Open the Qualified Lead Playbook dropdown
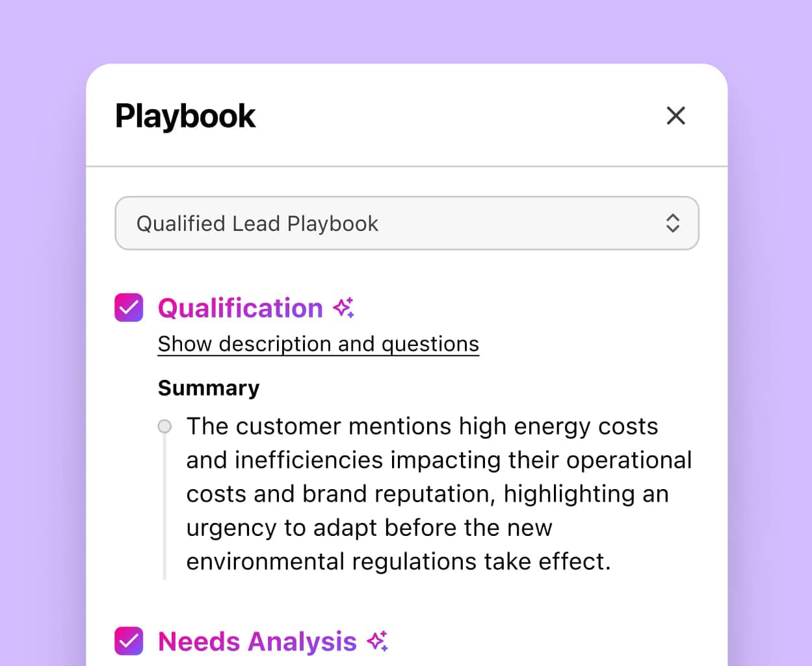Image resolution: width=812 pixels, height=666 pixels. (407, 223)
